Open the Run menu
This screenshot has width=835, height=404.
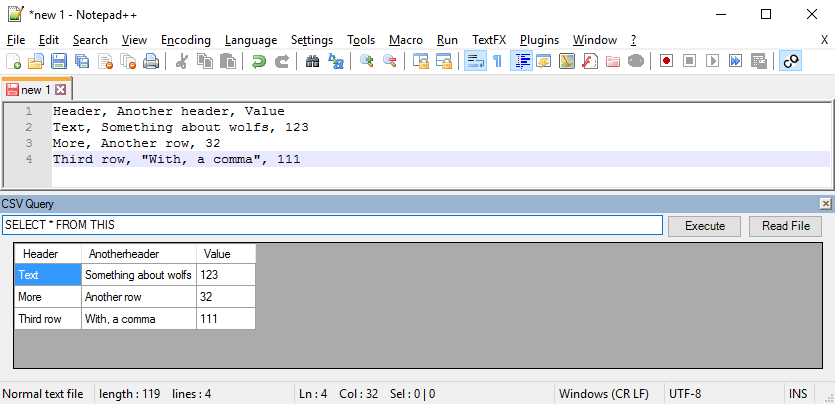447,40
